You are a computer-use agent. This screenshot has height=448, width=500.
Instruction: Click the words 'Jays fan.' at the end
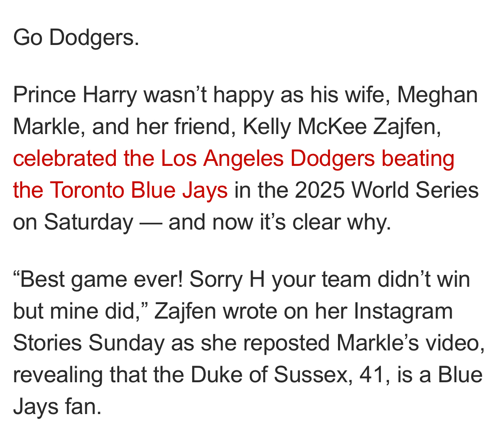[x=57, y=406]
